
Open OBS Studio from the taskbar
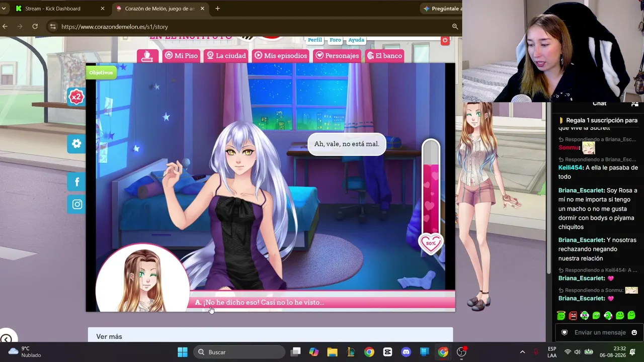(x=461, y=352)
